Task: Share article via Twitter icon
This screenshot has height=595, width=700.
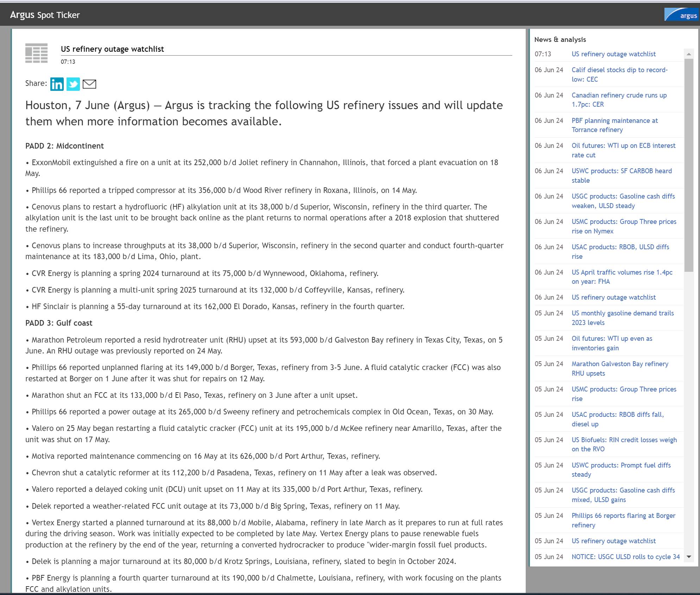Action: tap(73, 84)
